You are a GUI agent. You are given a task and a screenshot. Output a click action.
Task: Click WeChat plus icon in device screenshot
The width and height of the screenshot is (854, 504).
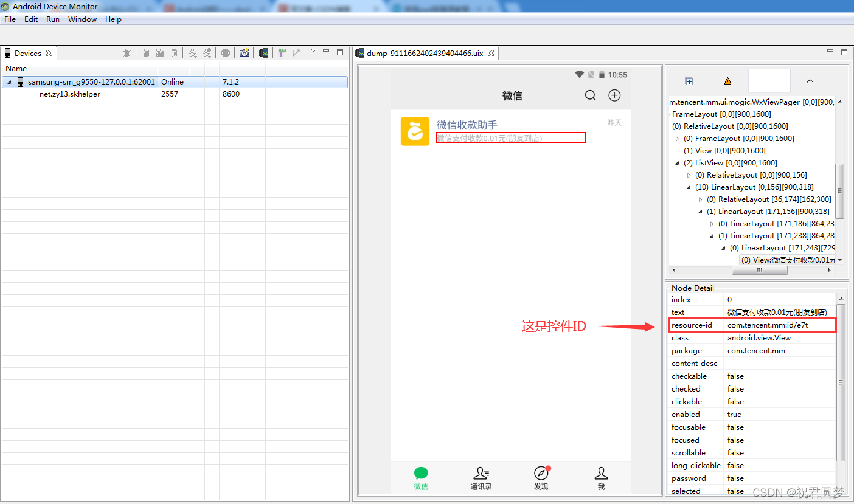tap(615, 95)
